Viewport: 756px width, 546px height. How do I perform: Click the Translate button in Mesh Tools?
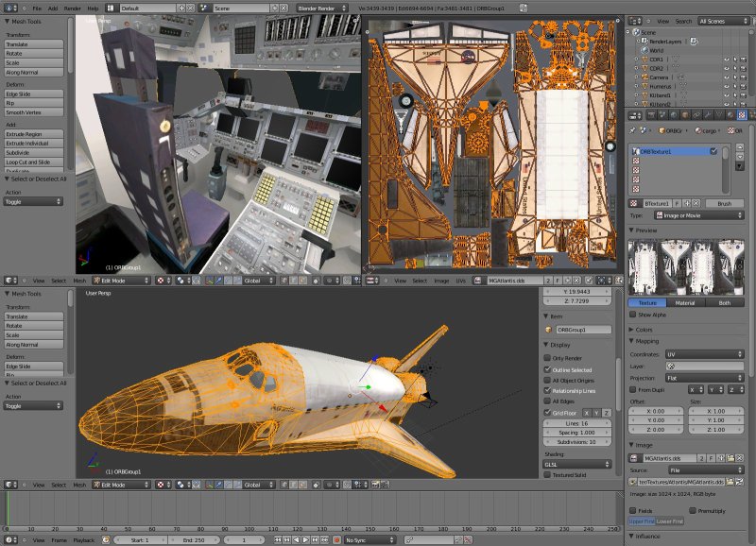tap(33, 44)
